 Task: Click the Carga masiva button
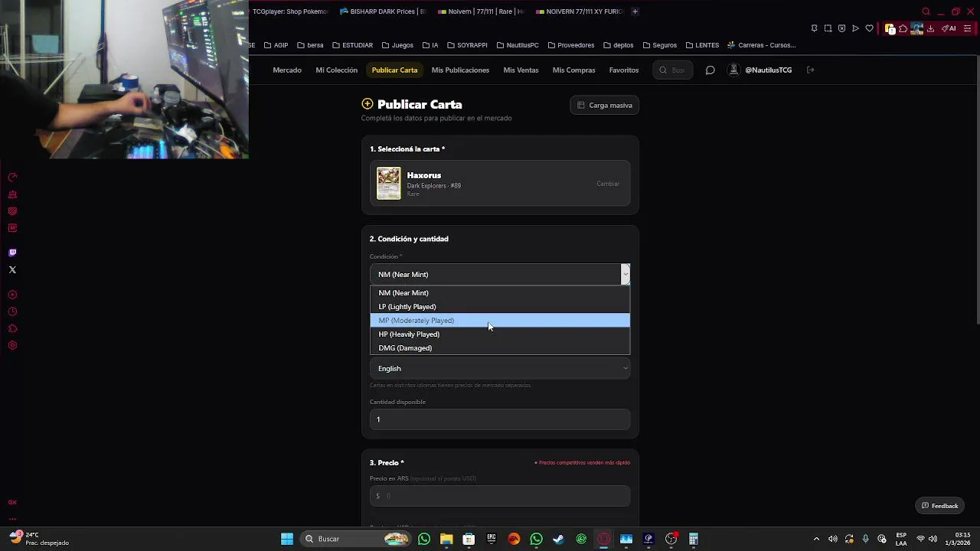[x=605, y=105]
